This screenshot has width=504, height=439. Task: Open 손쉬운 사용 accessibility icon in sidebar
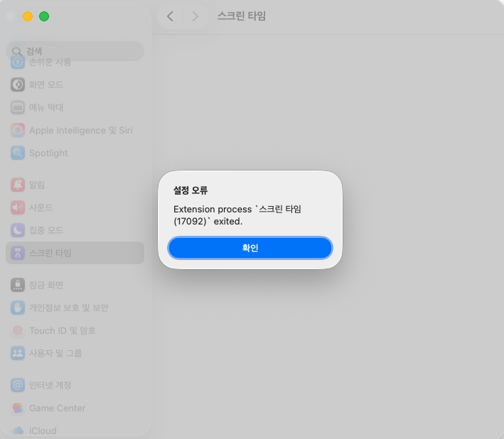click(18, 63)
